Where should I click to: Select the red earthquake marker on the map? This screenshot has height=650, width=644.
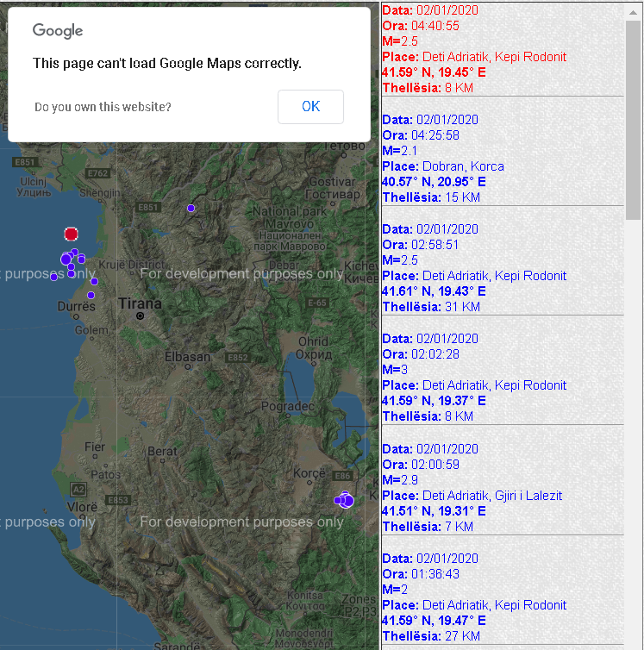pyautogui.click(x=71, y=234)
